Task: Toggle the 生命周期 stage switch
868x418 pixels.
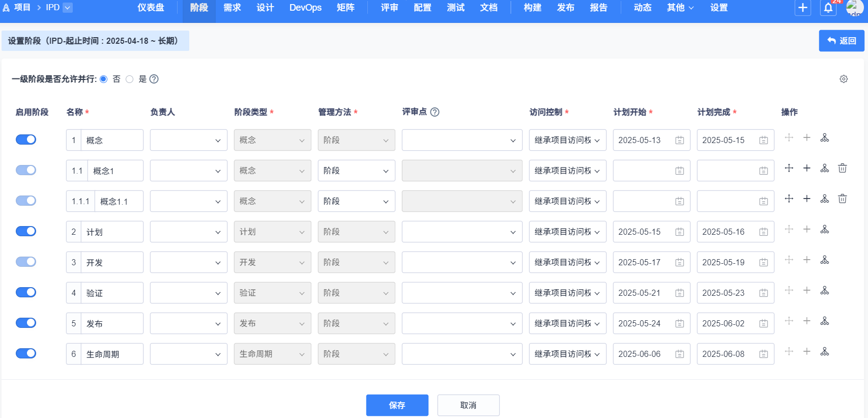Action: (x=26, y=353)
